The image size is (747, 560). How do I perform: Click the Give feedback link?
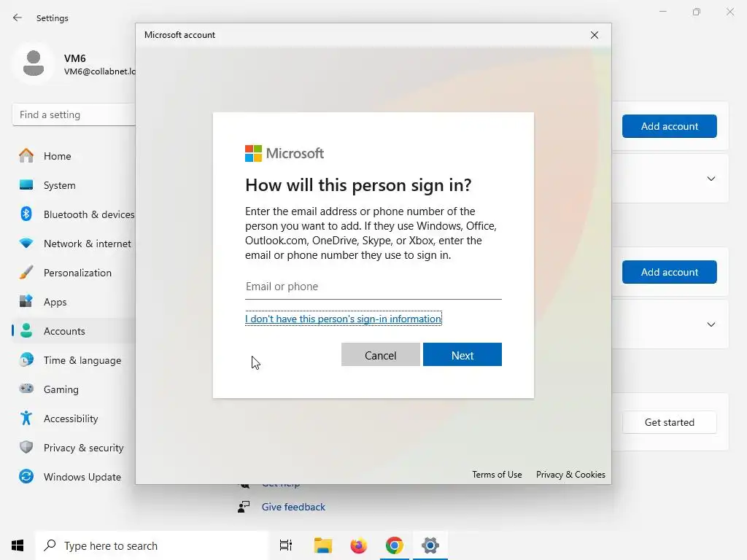293,507
